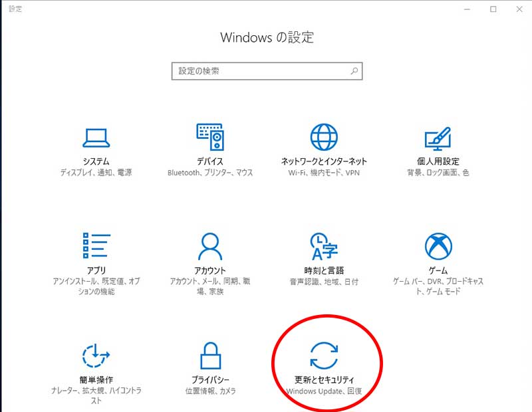Click the Xbox Gaming icon
532x412 pixels.
coord(438,247)
